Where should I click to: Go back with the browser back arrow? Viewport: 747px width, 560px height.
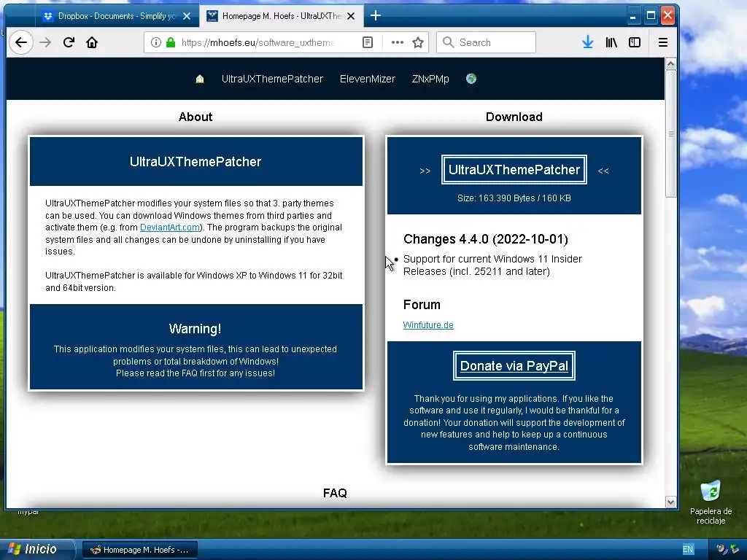tap(21, 42)
